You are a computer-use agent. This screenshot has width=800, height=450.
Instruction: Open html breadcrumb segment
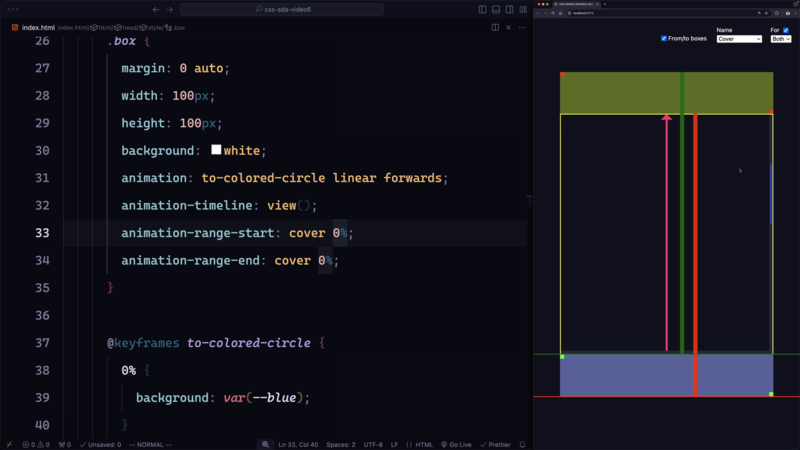(103, 28)
